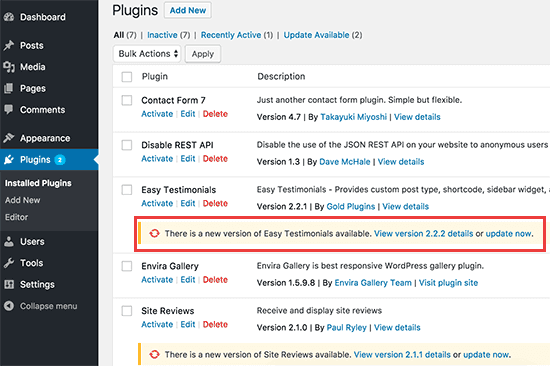Click the Pages icon in sidebar
The height and width of the screenshot is (366, 550).
pyautogui.click(x=9, y=88)
